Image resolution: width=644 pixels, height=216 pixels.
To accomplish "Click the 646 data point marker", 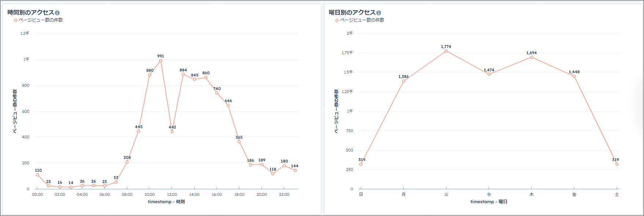I will coord(228,105).
